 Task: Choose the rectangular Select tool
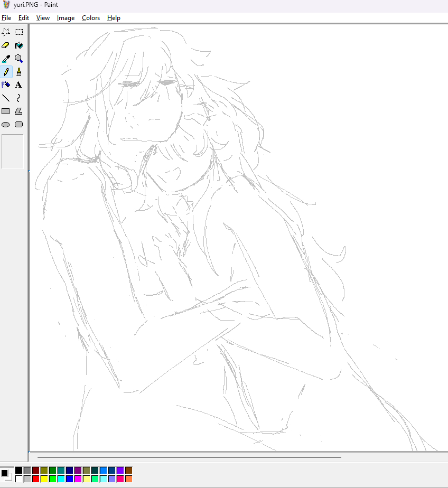pyautogui.click(x=18, y=32)
